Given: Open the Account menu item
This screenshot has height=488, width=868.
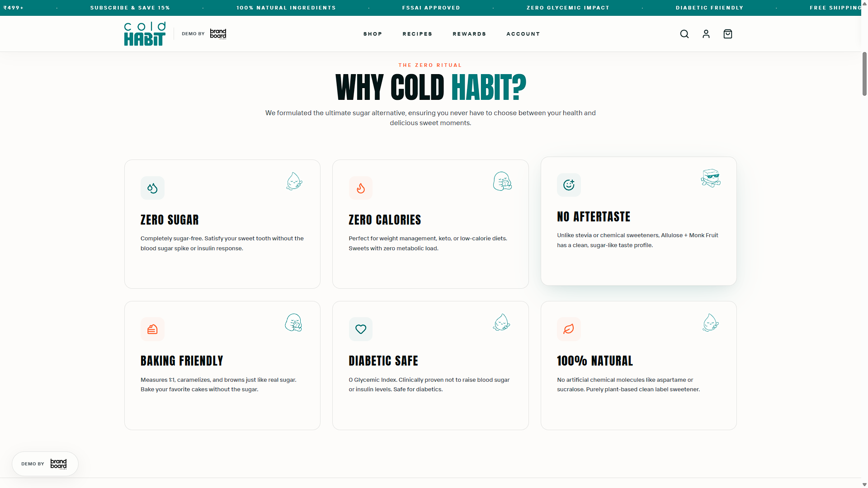Looking at the screenshot, I should [523, 34].
